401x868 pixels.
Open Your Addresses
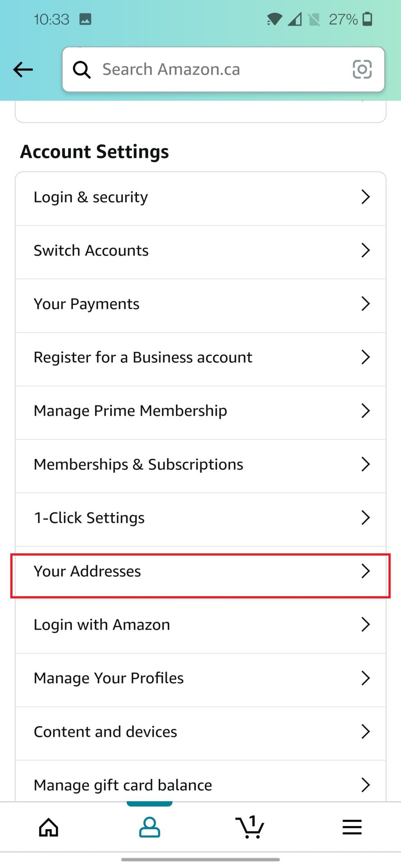[88, 571]
